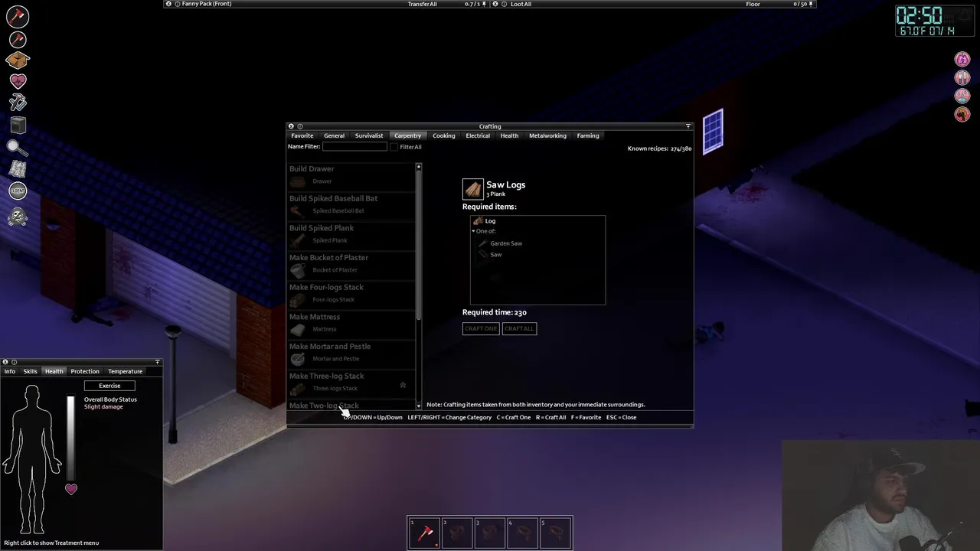Click the magnifying glass search mode icon
This screenshot has width=980, height=551.
pos(17,148)
